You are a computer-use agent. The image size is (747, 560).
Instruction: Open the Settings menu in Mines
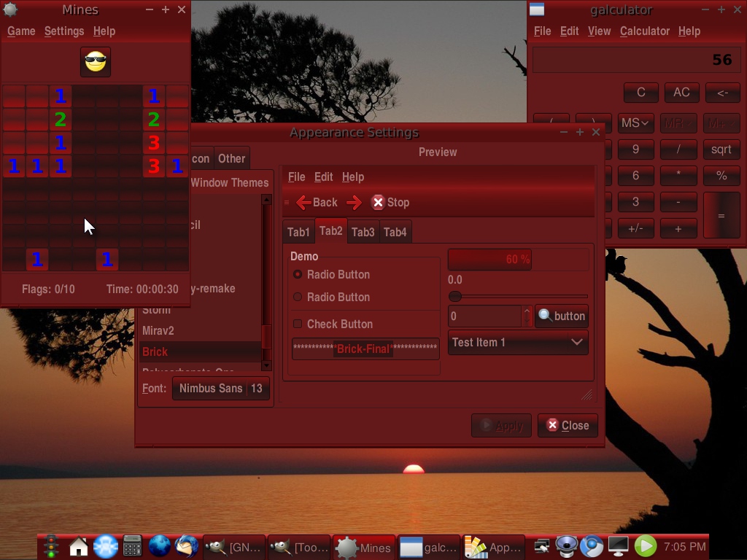(64, 31)
